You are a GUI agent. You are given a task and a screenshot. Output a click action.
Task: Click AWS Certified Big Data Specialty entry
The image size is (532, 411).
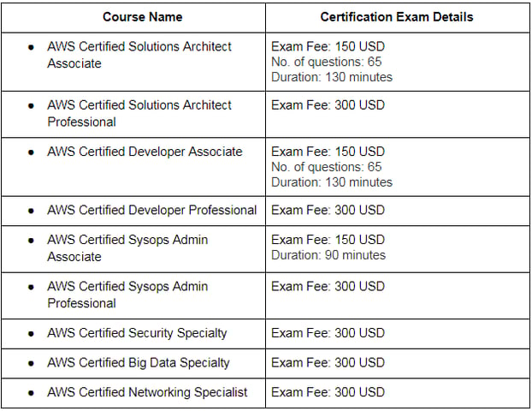pyautogui.click(x=139, y=363)
